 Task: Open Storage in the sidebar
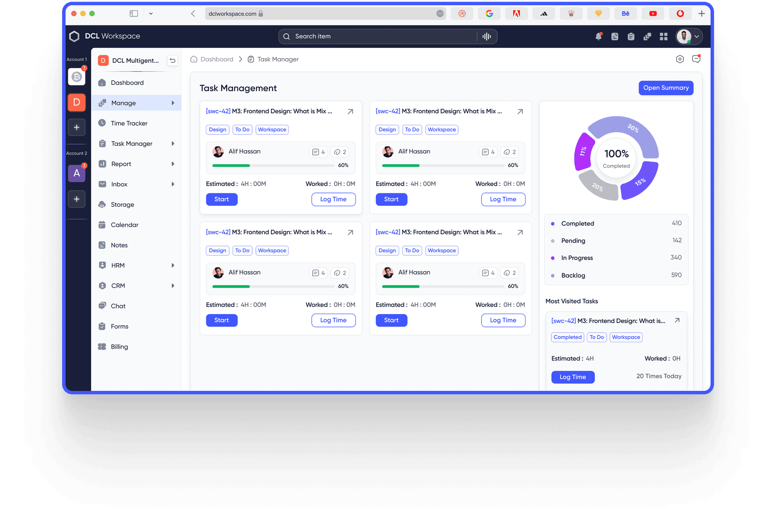[136, 205]
